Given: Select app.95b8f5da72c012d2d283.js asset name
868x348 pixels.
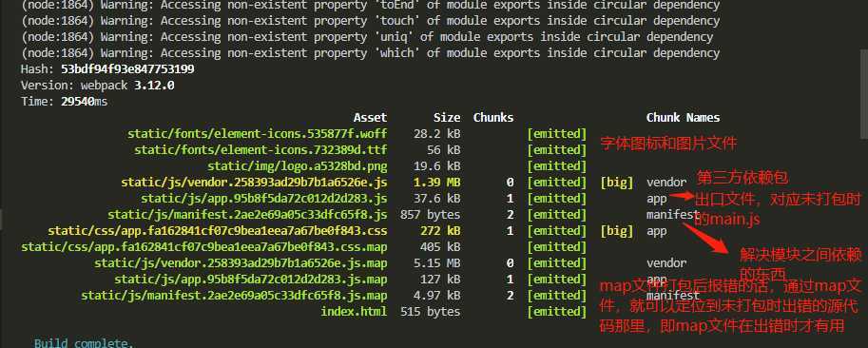Looking at the screenshot, I should coord(264,198).
